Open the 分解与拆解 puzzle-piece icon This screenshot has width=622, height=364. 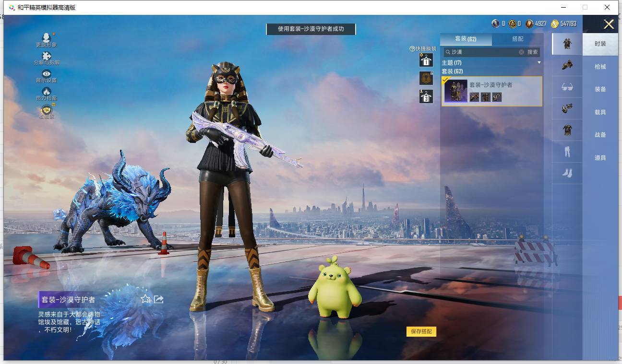pos(46,56)
